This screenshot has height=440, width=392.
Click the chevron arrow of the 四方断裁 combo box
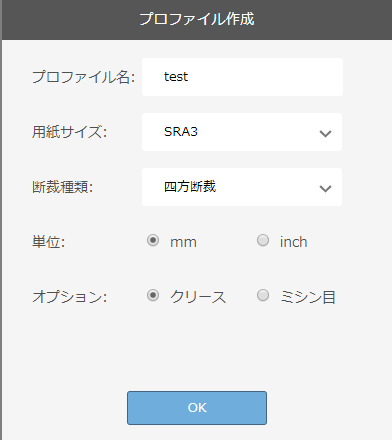tap(325, 189)
